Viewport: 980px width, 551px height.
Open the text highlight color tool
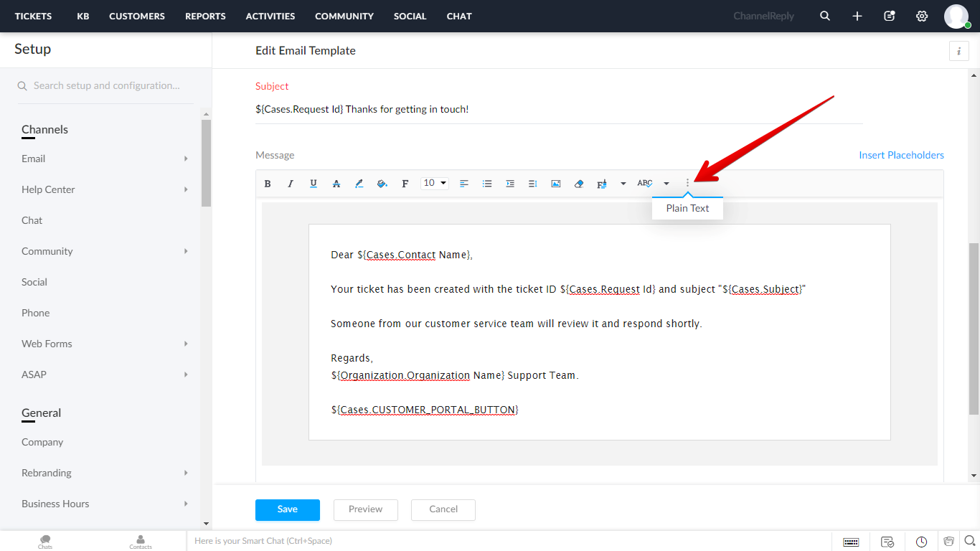pos(359,184)
